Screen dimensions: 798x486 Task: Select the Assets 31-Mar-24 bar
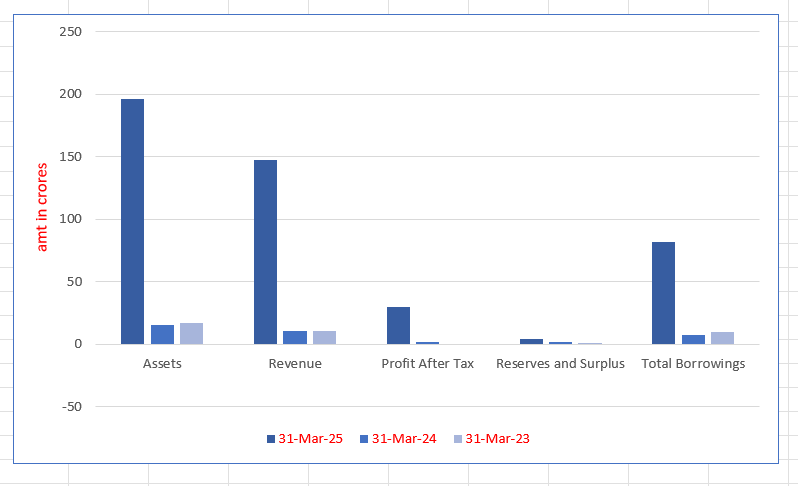point(162,335)
